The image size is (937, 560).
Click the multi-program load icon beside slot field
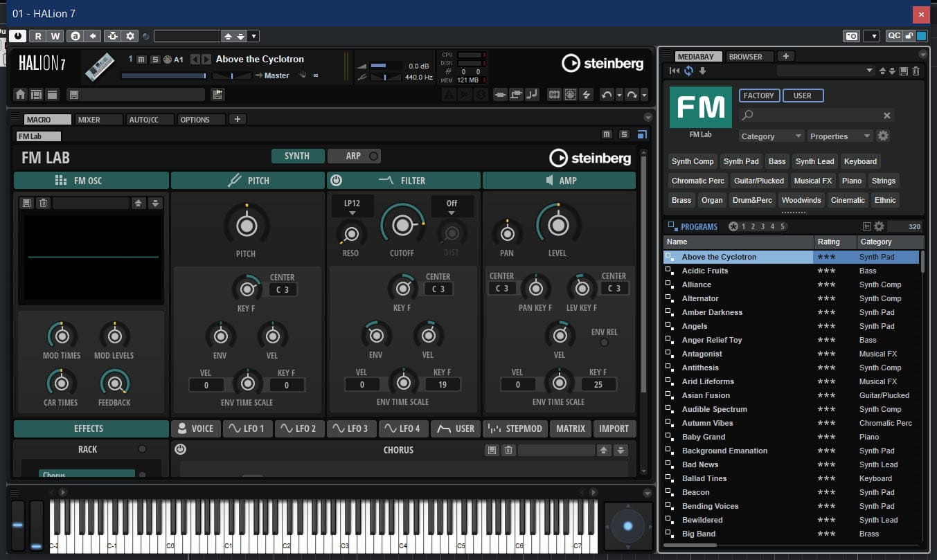coord(218,95)
